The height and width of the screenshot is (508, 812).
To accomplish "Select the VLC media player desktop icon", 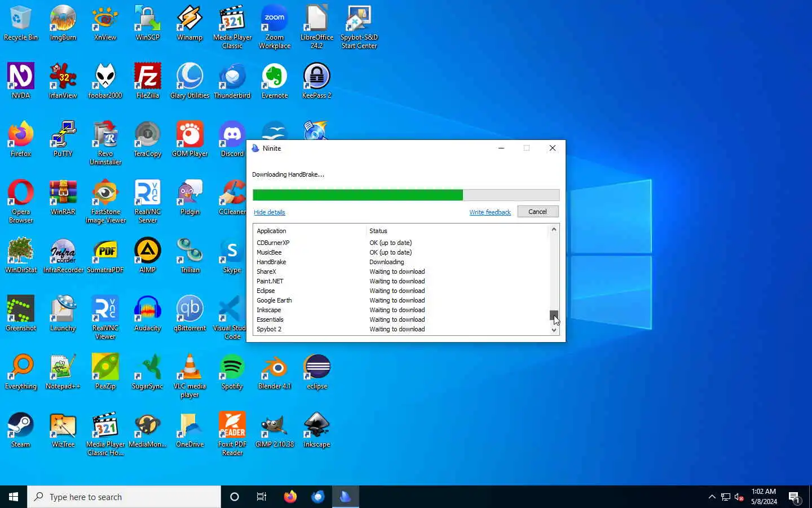I will 190,375.
